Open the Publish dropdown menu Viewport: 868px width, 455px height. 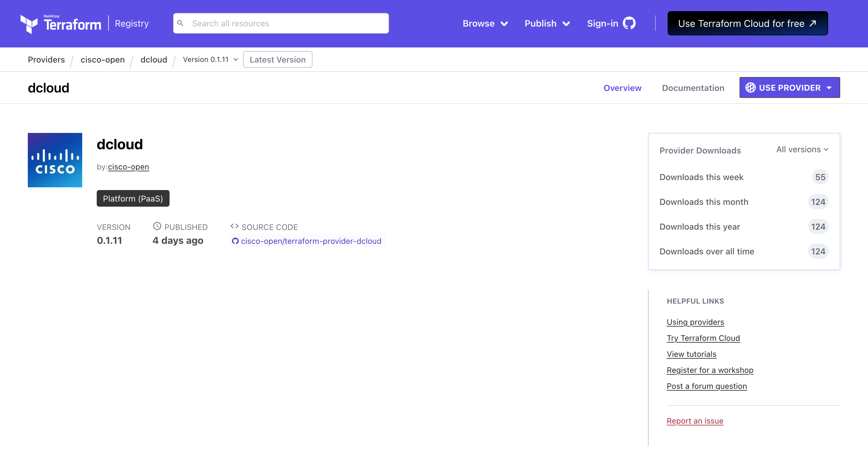click(547, 23)
